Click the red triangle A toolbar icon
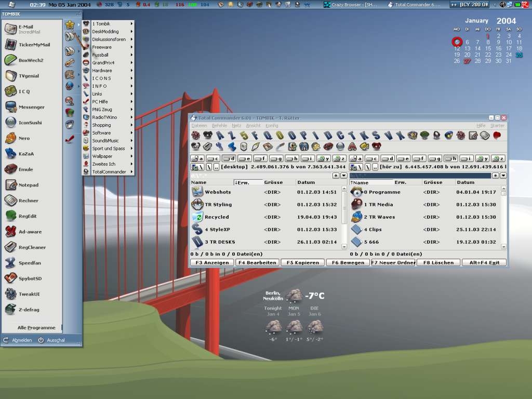Viewport: 532px width, 399px height. tap(352, 147)
